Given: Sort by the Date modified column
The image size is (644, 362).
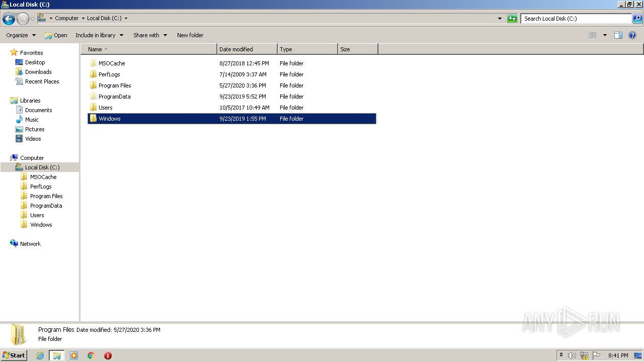Looking at the screenshot, I should pos(247,49).
